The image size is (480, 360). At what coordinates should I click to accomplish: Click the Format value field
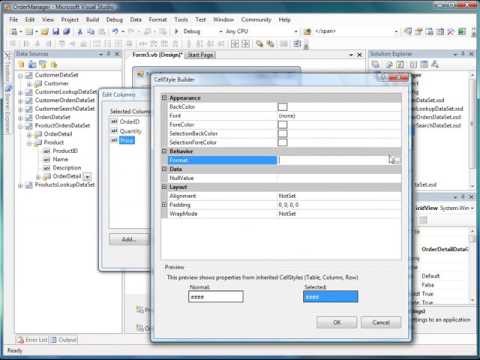point(333,160)
